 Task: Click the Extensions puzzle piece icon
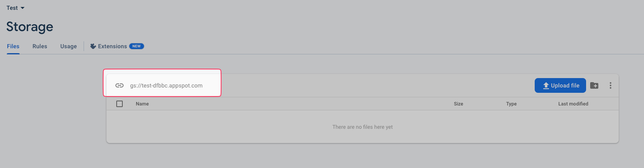[93, 46]
